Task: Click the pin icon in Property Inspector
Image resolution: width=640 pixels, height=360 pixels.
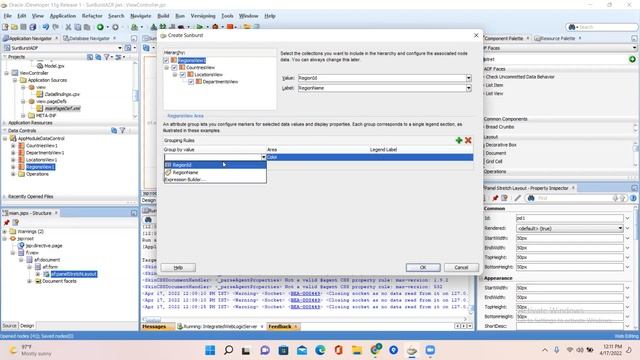Action: (495, 198)
